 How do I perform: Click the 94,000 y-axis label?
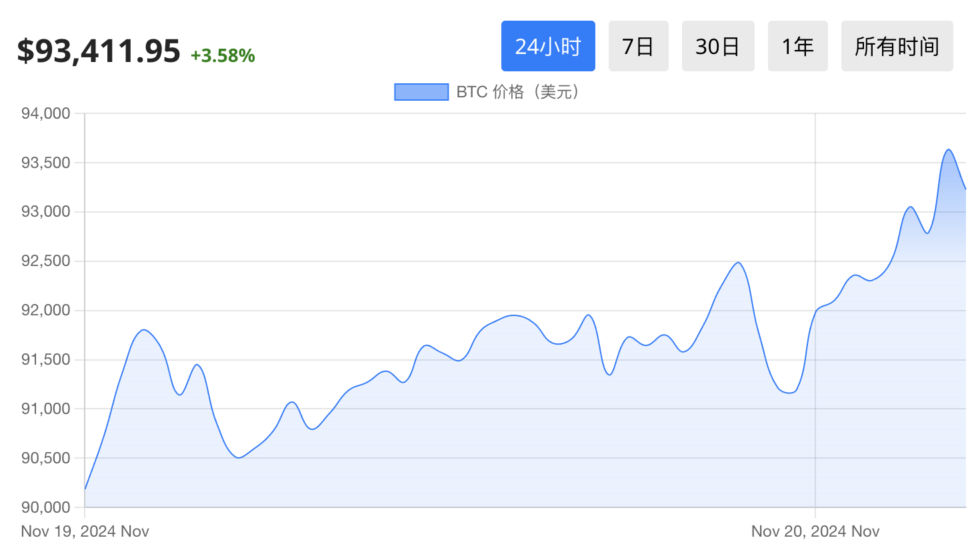(x=45, y=113)
